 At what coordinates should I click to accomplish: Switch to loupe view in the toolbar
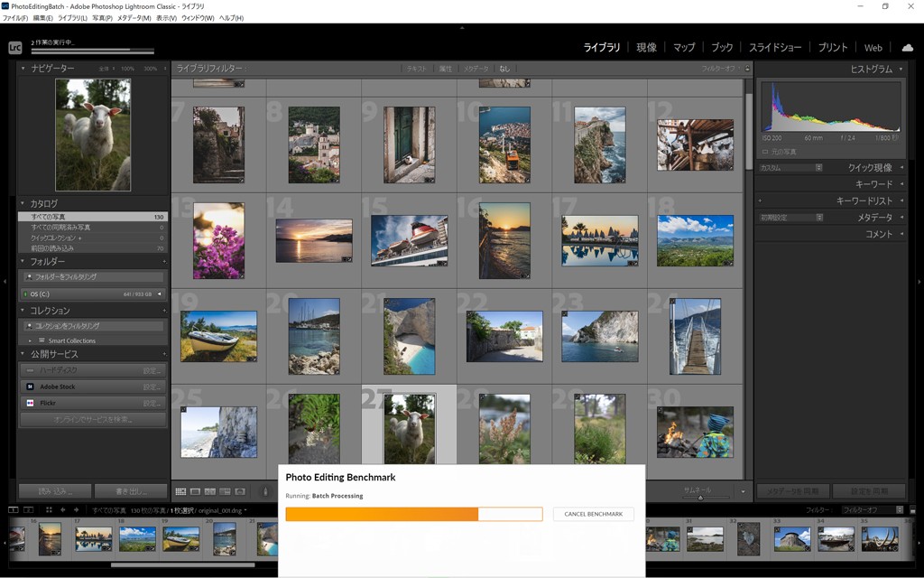point(195,491)
